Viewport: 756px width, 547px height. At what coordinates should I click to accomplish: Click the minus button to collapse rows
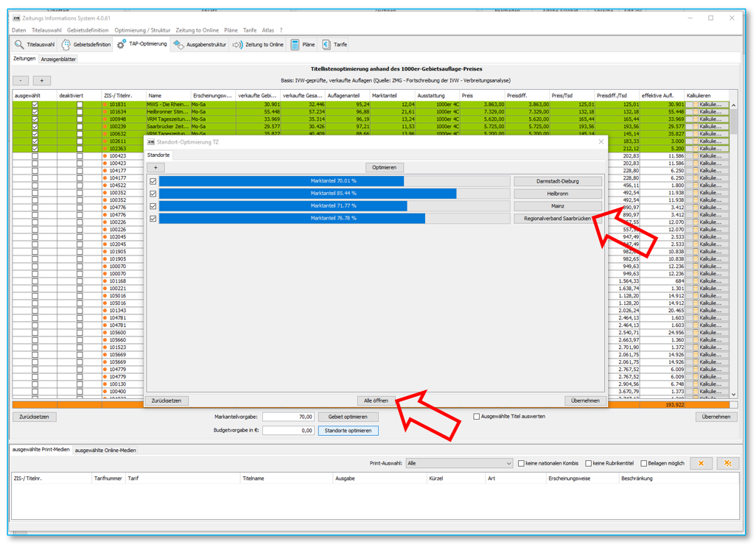coord(21,80)
